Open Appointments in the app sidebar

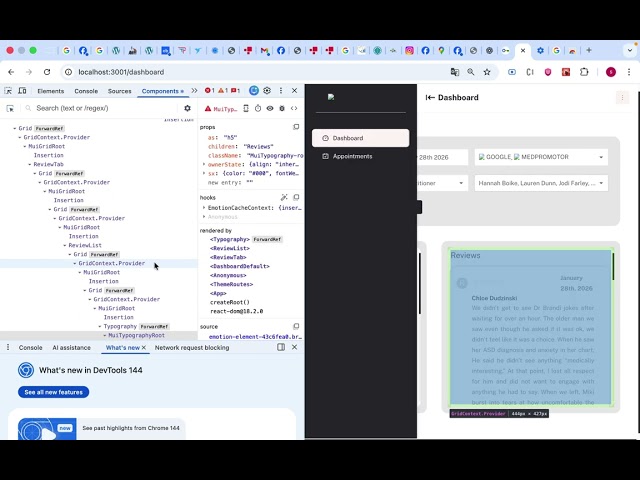pyautogui.click(x=360, y=156)
